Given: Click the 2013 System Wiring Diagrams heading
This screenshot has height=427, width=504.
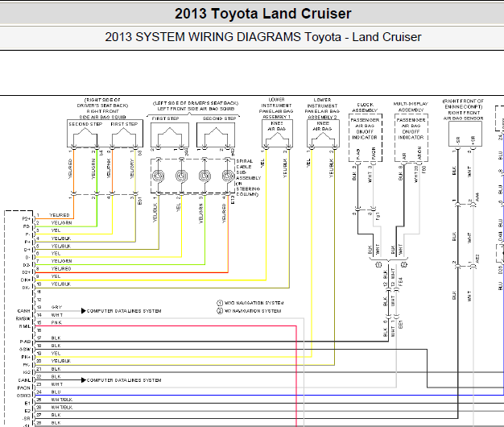Looking at the screenshot, I should 263,37.
